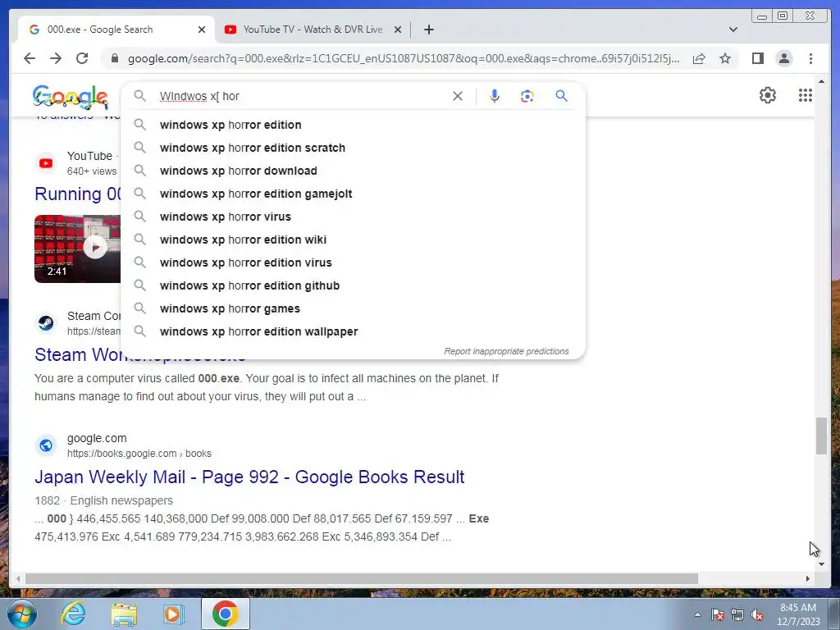
Task: Bookmark this tab with the star icon
Action: point(725,58)
